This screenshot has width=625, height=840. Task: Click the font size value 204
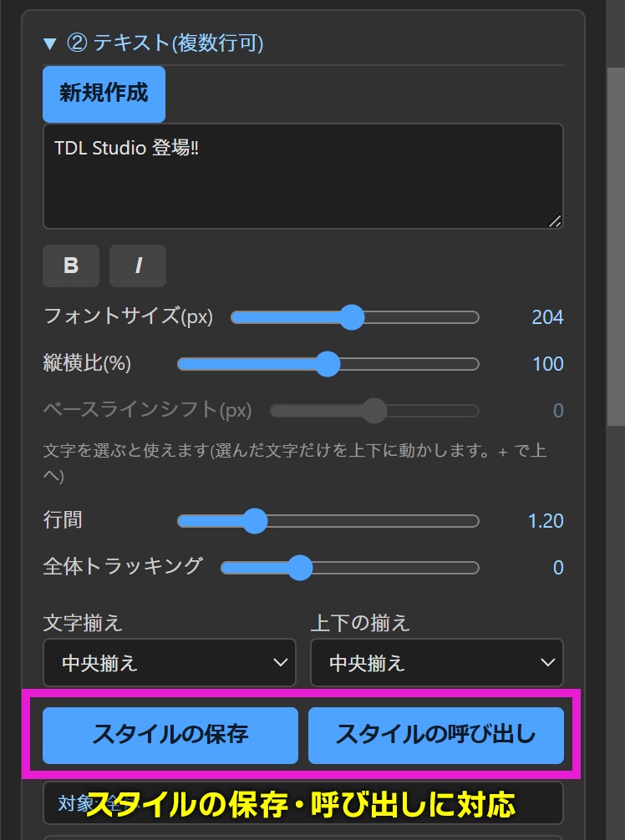(547, 317)
